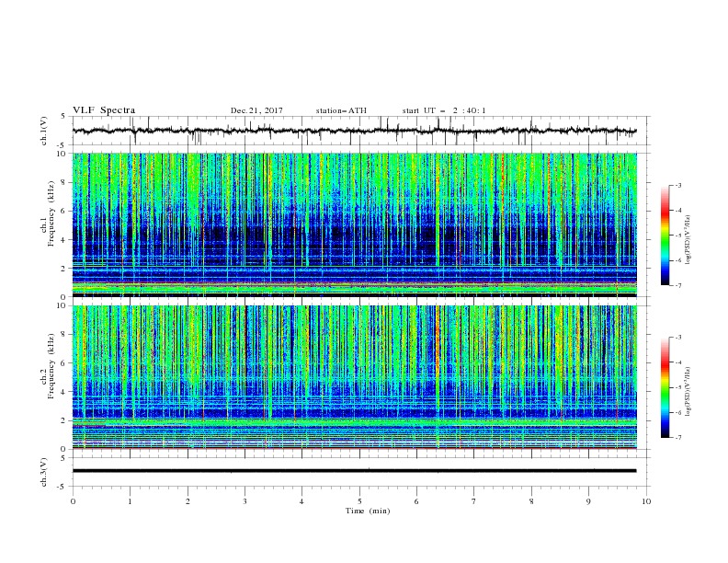The width and height of the screenshot is (728, 563).
Task: Click time axis tick label "7"
Action: (x=474, y=501)
